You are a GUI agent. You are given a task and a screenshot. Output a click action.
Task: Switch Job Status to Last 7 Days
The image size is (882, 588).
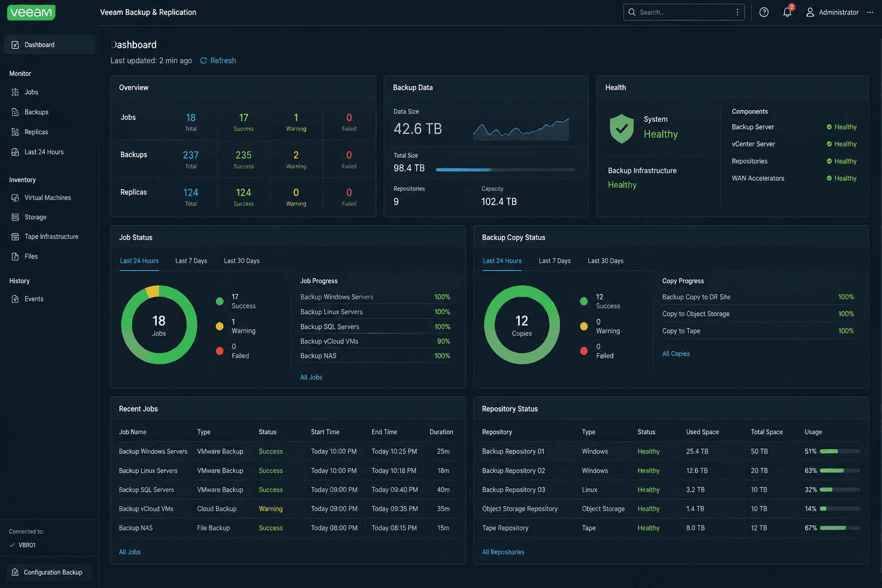pyautogui.click(x=191, y=261)
